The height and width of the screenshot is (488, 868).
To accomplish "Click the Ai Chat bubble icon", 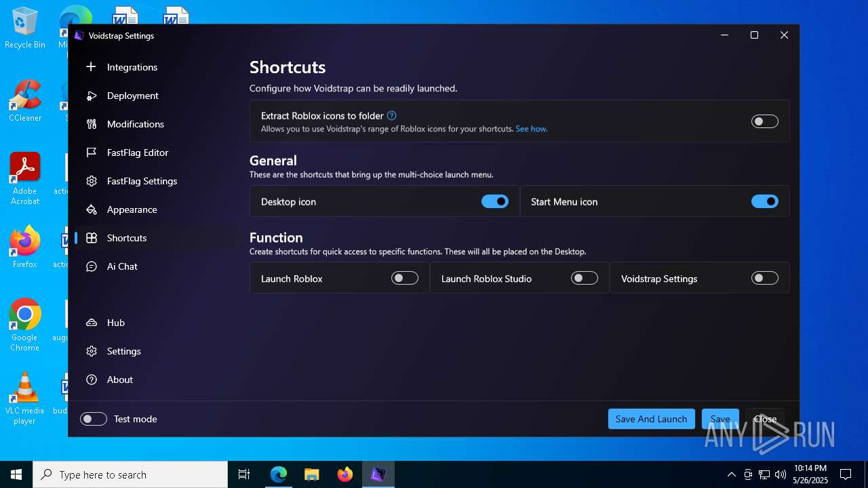I will click(92, 266).
